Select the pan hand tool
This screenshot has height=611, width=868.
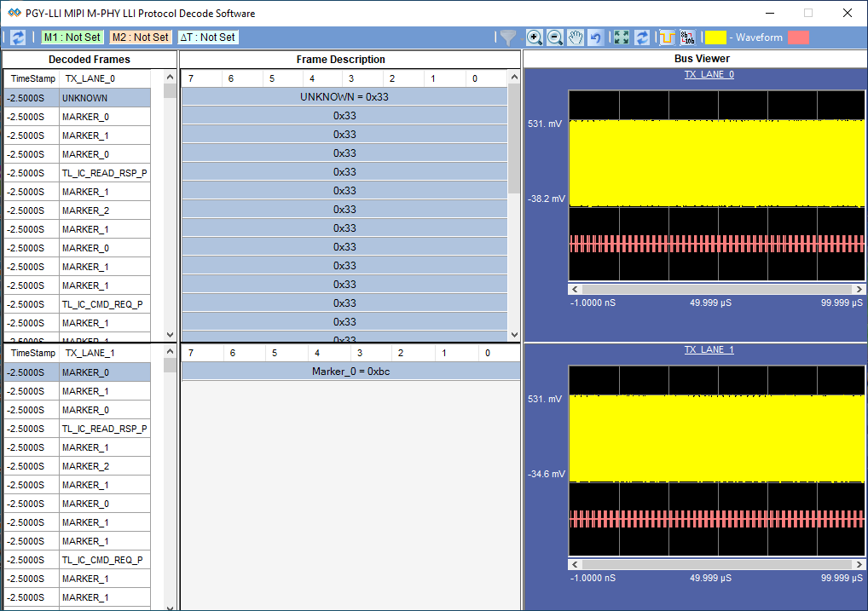tap(576, 37)
